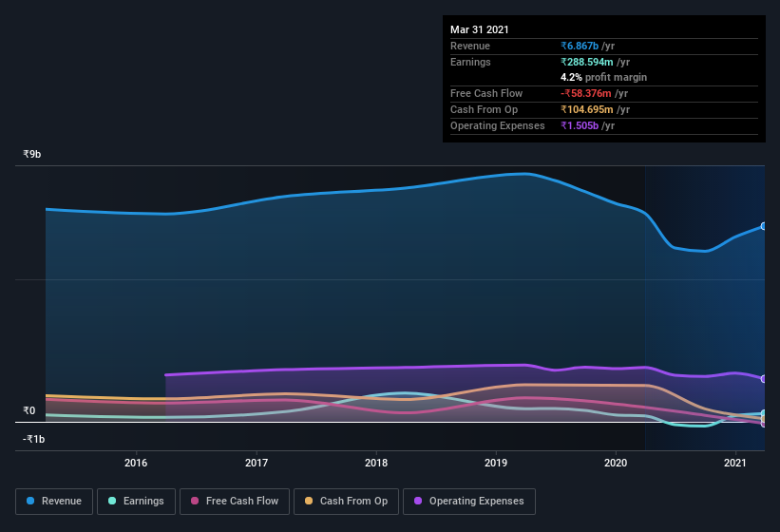Toggle the Earnings legend button
The image size is (780, 532).
tap(136, 502)
